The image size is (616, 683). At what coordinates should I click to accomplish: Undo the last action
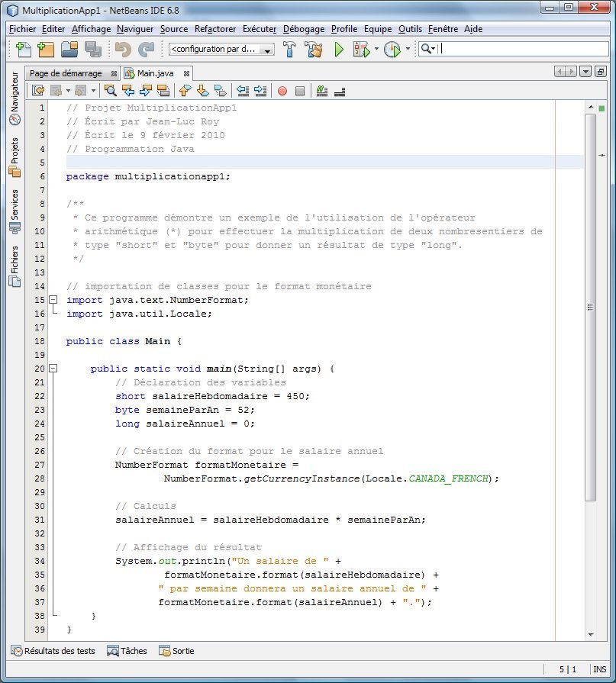tap(123, 49)
